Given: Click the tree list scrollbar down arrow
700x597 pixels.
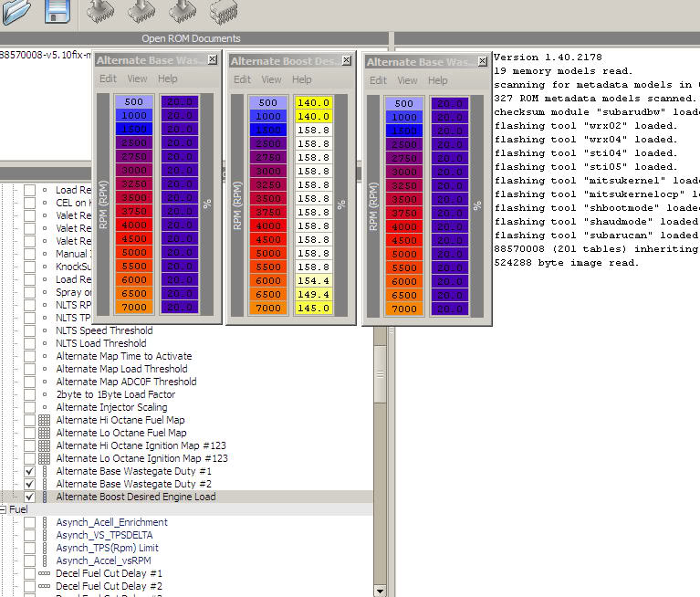Looking at the screenshot, I should pos(380,591).
